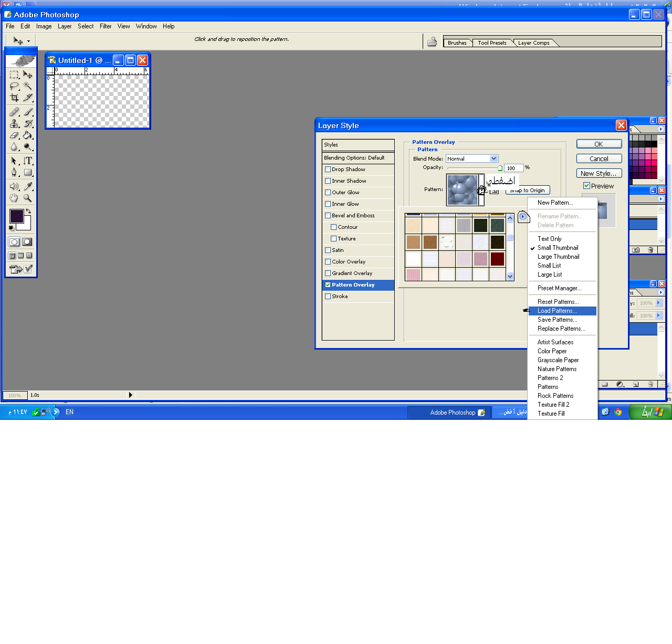Open pattern picker flyout menu arrow
This screenshot has width=672, height=644.
(x=523, y=216)
